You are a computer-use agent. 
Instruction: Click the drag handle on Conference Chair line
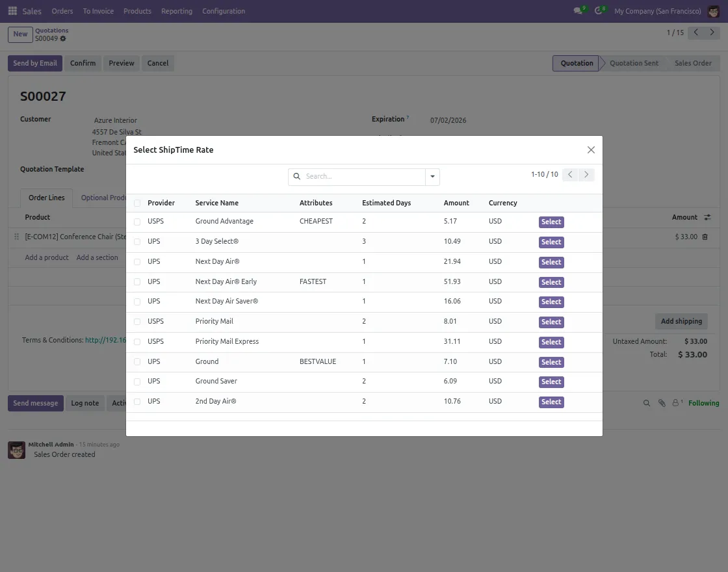[16, 237]
